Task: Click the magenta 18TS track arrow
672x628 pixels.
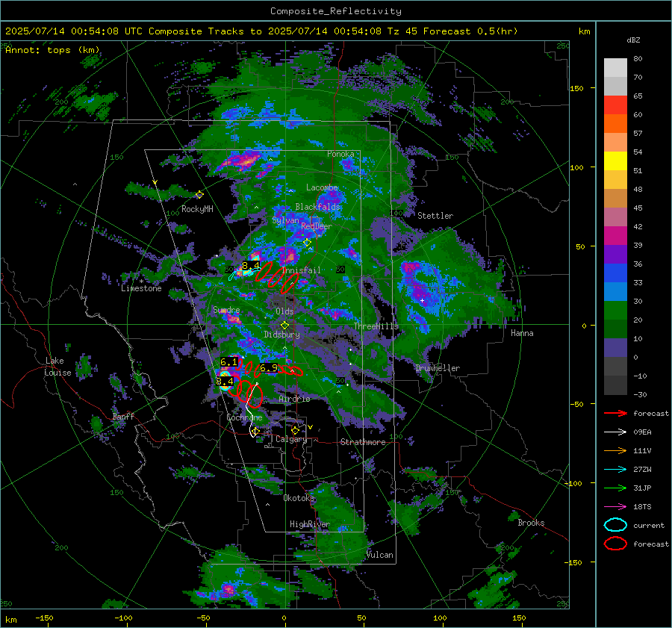Action: click(x=615, y=507)
